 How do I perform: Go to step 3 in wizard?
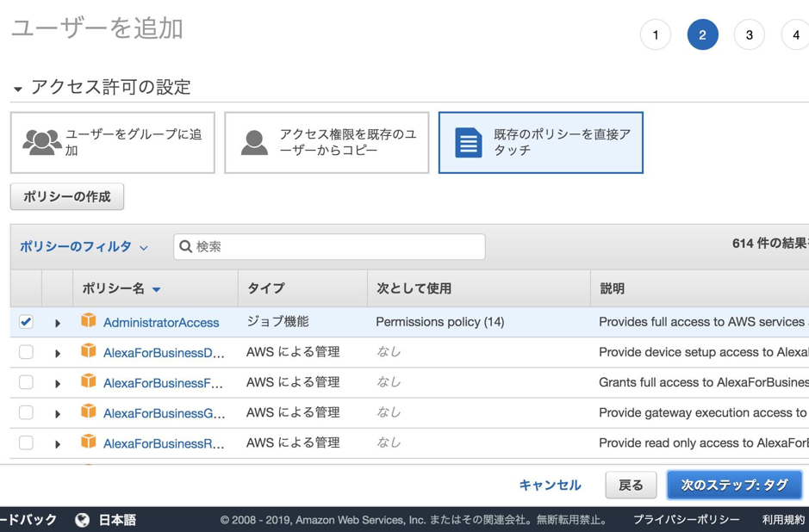pos(750,34)
